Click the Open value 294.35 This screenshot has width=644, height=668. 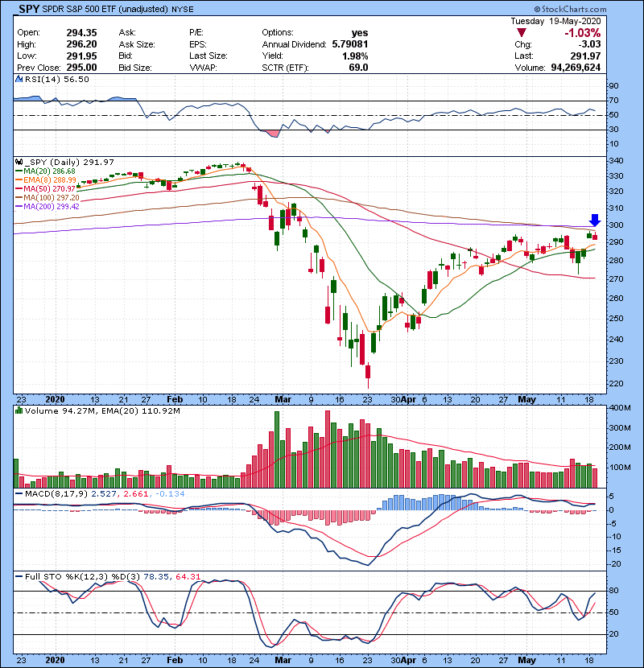[x=81, y=33]
